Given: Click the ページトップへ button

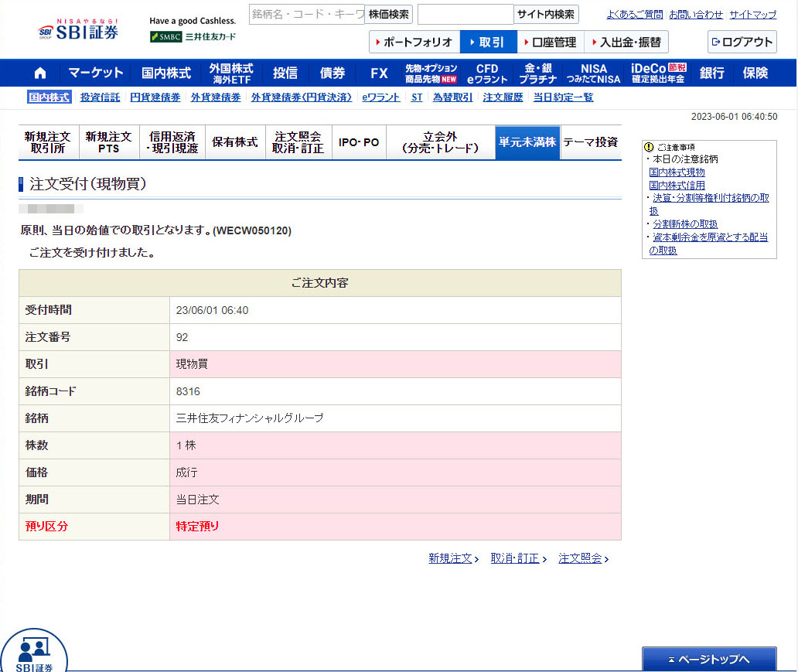Looking at the screenshot, I should click(708, 659).
